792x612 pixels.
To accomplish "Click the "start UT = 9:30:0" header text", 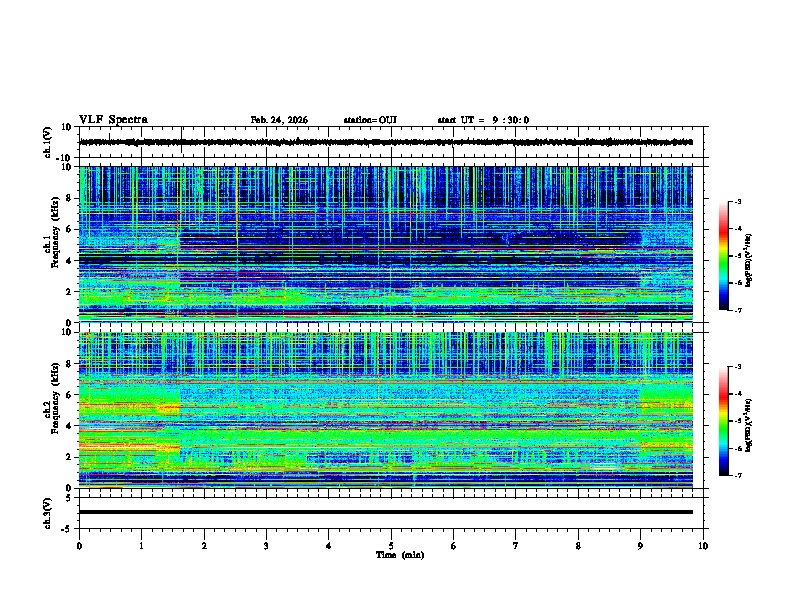I will pyautogui.click(x=483, y=120).
